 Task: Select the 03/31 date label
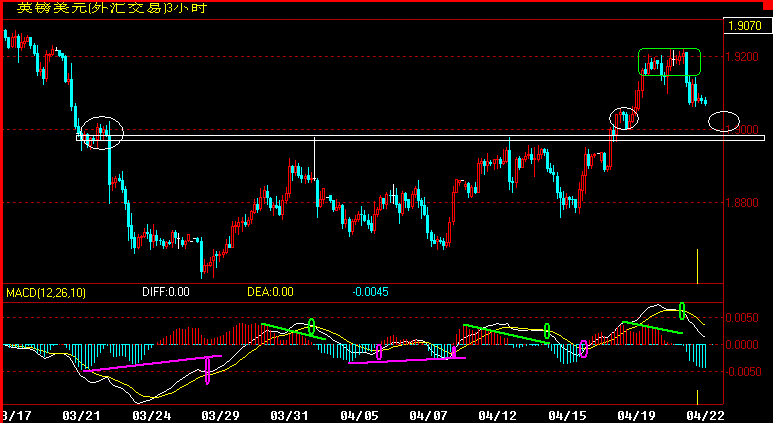[289, 416]
